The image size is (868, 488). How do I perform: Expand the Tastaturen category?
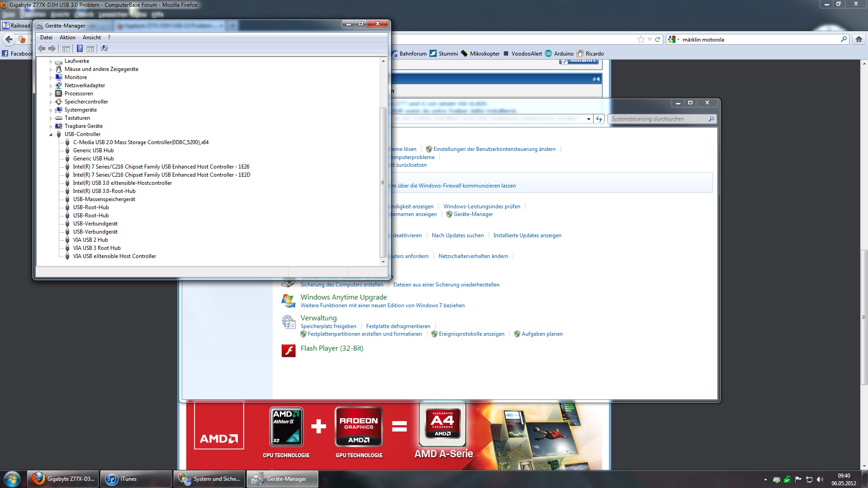pos(51,118)
